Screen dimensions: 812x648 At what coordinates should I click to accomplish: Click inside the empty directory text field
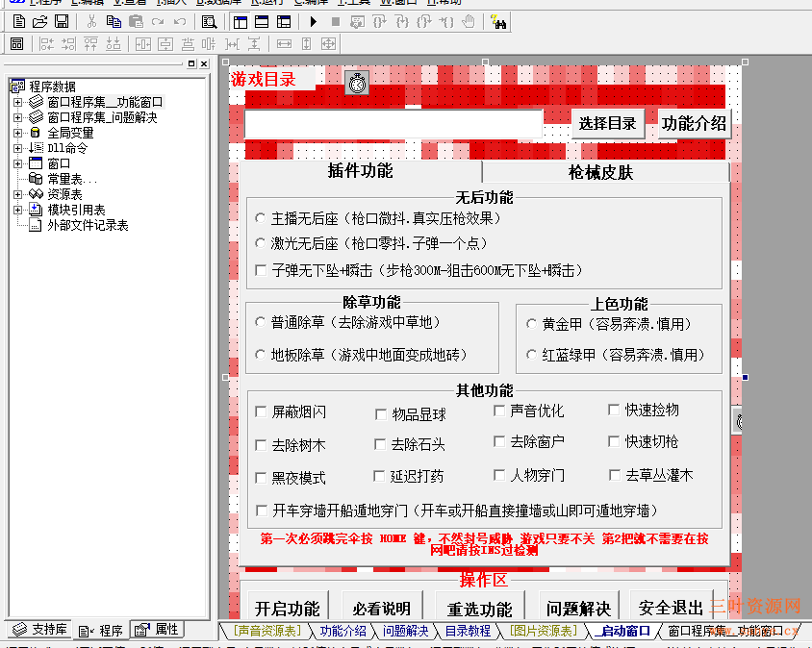394,123
